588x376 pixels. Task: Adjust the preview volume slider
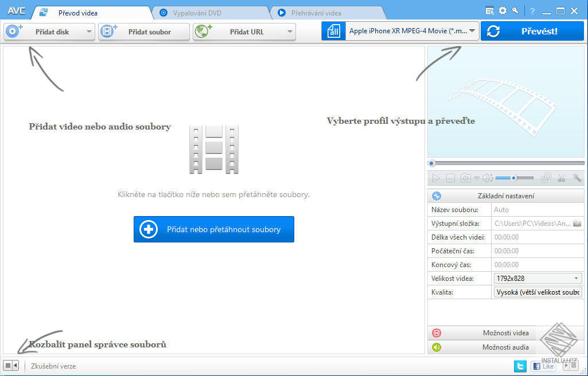(514, 178)
